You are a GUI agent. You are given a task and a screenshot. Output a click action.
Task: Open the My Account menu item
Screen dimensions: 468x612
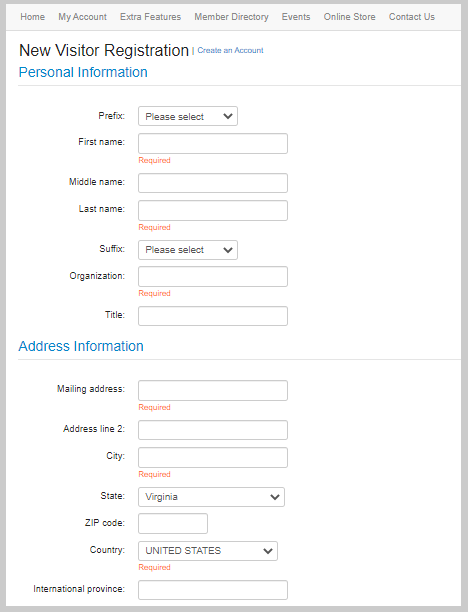tap(82, 17)
